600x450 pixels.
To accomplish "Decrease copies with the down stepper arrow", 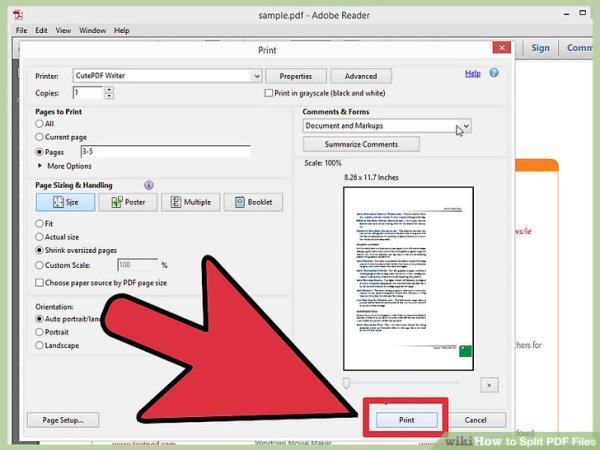I will point(109,96).
